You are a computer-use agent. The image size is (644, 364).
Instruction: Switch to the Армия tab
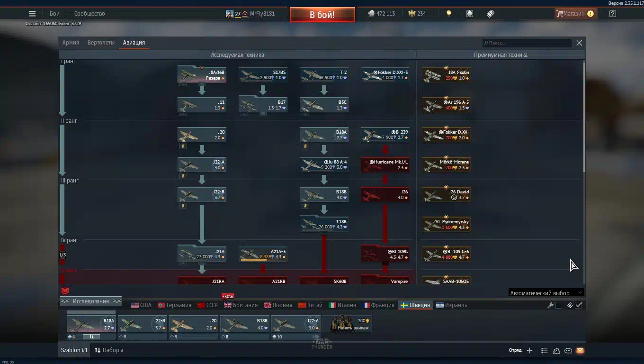tap(71, 43)
